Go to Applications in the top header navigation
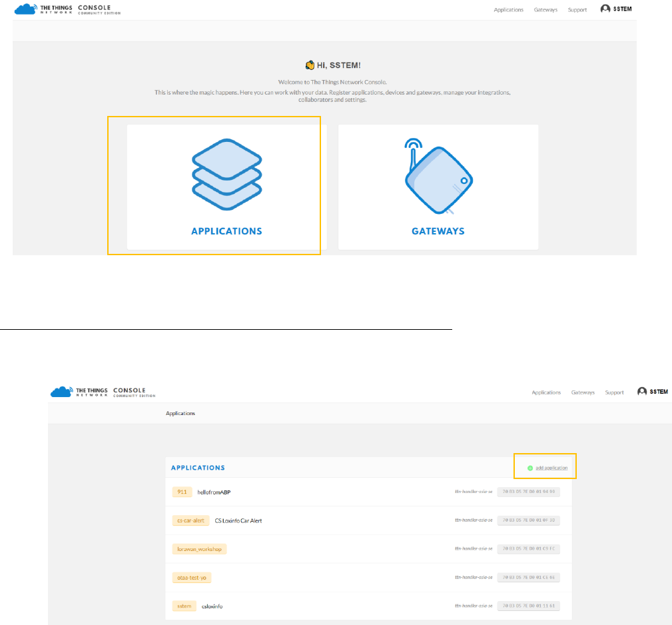The height and width of the screenshot is (625, 672). tap(508, 10)
